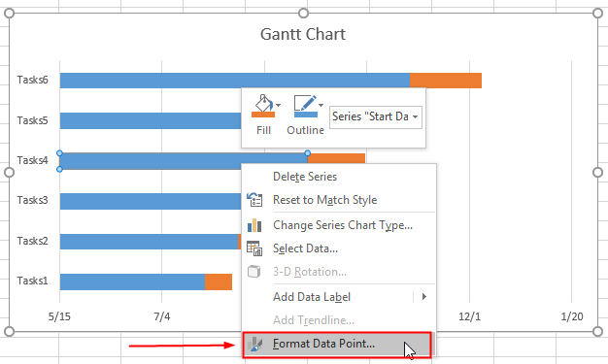
Task: Select the Tasks4 axis label
Action: pos(33,160)
